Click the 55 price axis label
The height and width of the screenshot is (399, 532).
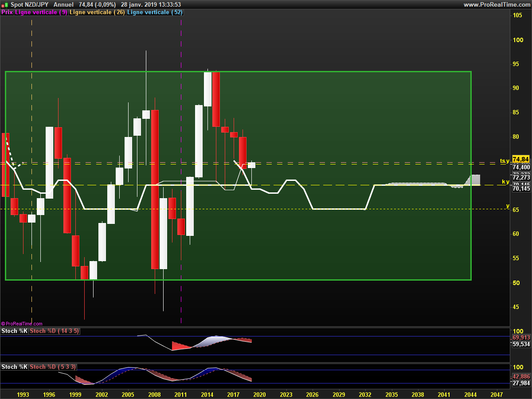[516, 258]
